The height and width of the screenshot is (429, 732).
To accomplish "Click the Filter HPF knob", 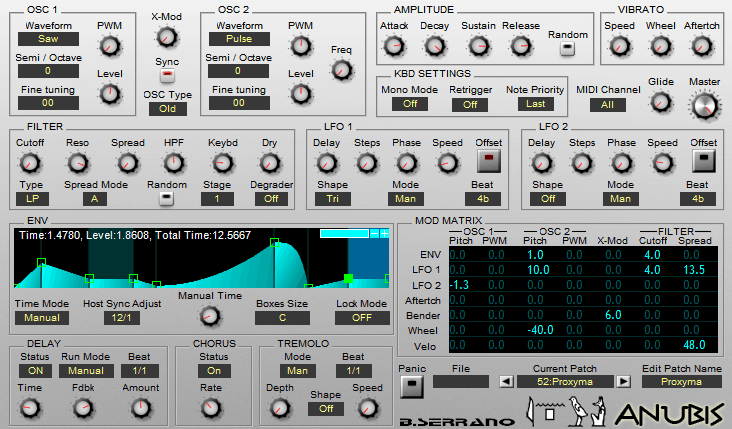I will point(173,163).
